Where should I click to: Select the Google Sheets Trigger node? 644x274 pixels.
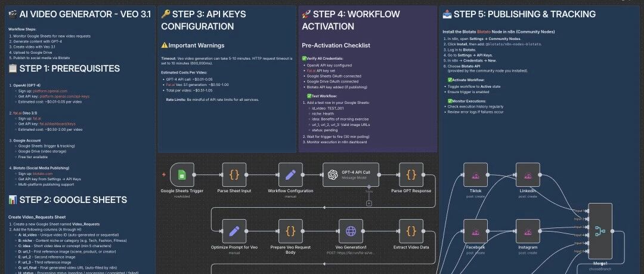(x=182, y=175)
